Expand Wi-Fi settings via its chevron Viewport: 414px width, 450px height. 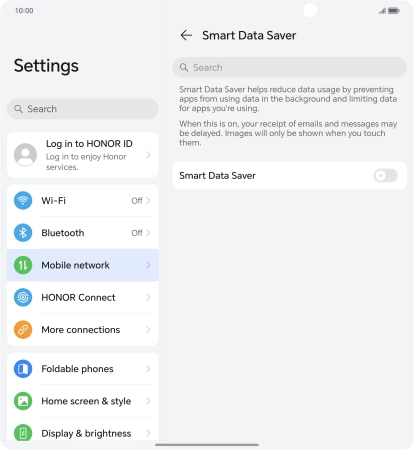tap(148, 200)
